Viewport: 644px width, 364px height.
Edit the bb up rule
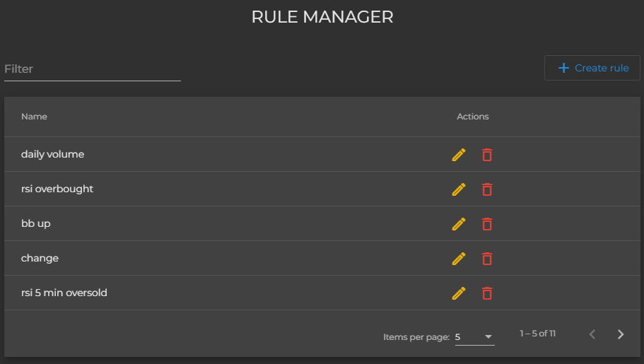click(459, 224)
